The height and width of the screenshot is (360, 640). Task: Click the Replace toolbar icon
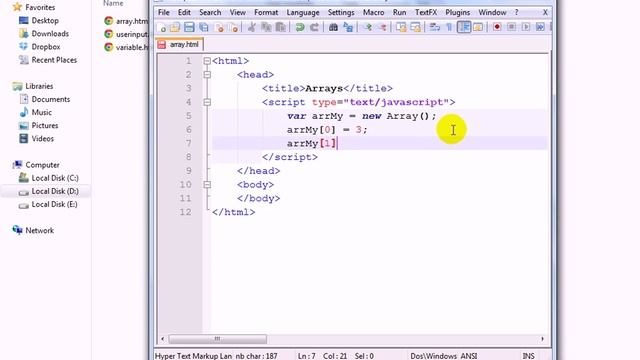[348, 27]
